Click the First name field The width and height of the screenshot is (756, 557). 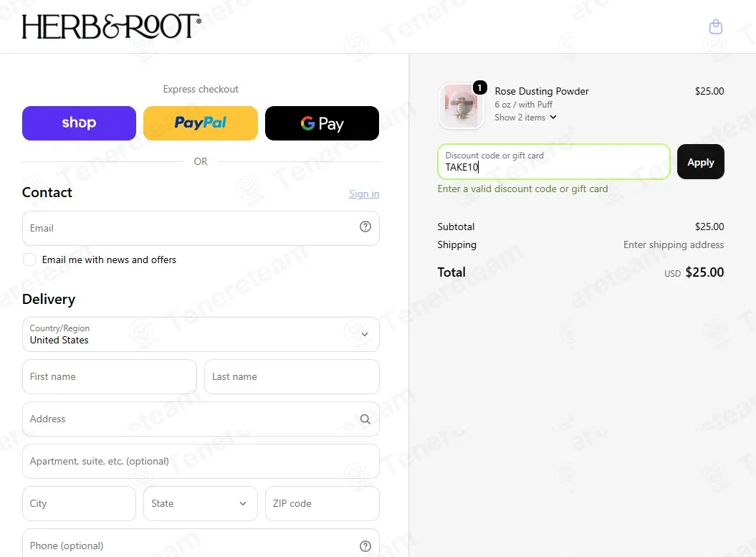point(110,376)
